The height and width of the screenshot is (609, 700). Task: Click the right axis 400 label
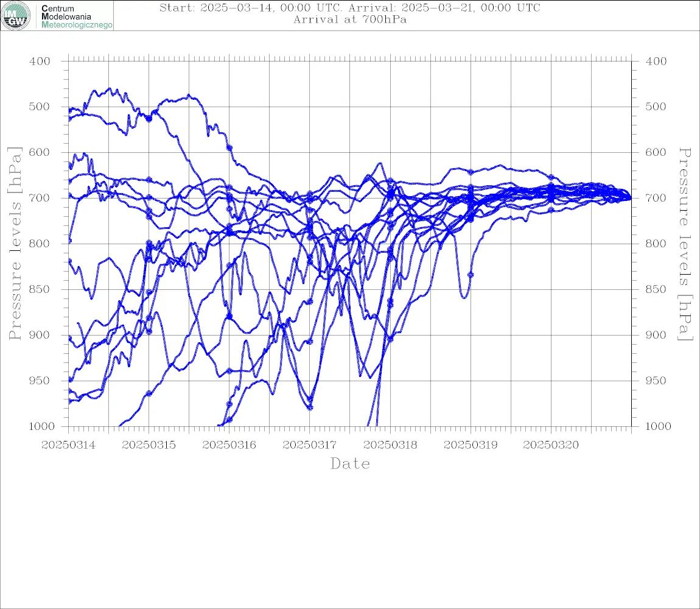pos(656,62)
